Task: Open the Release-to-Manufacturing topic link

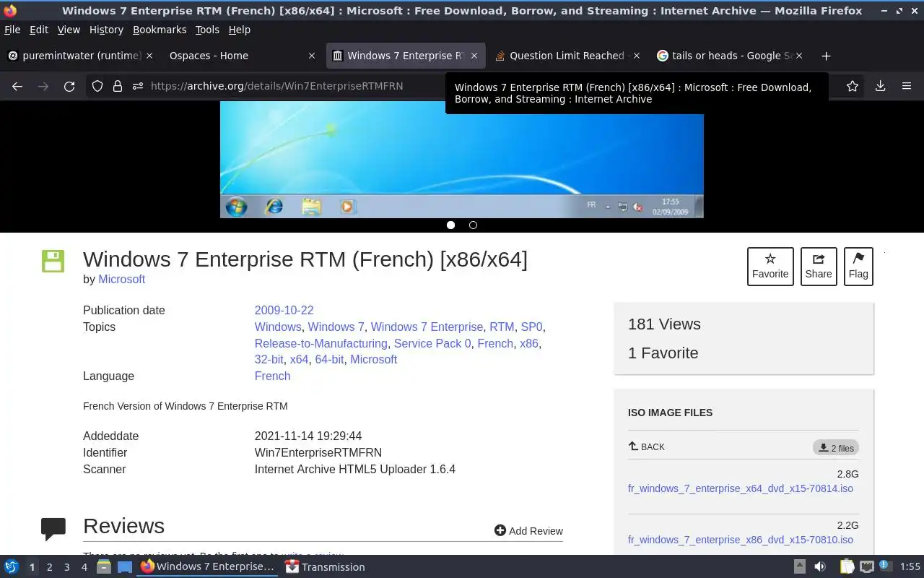Action: coord(321,343)
